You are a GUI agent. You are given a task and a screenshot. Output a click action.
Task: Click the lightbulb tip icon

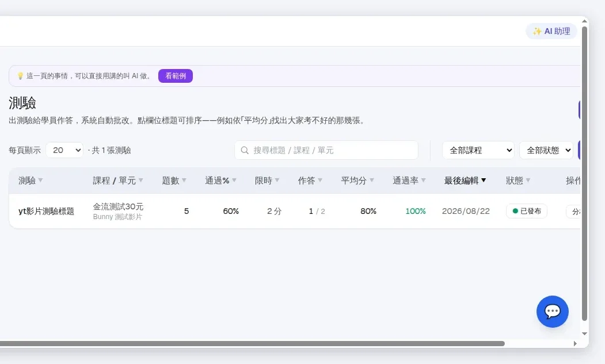(21, 76)
